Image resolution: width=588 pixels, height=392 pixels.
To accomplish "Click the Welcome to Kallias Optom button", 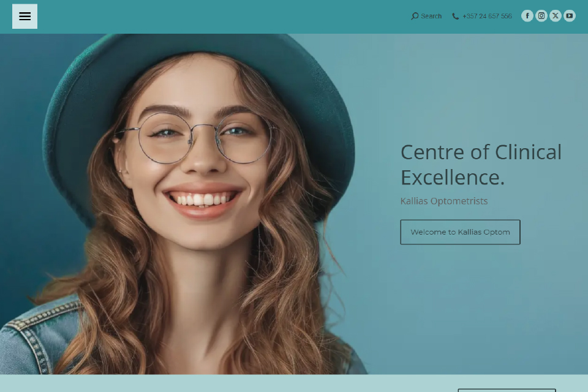I will 460,232.
